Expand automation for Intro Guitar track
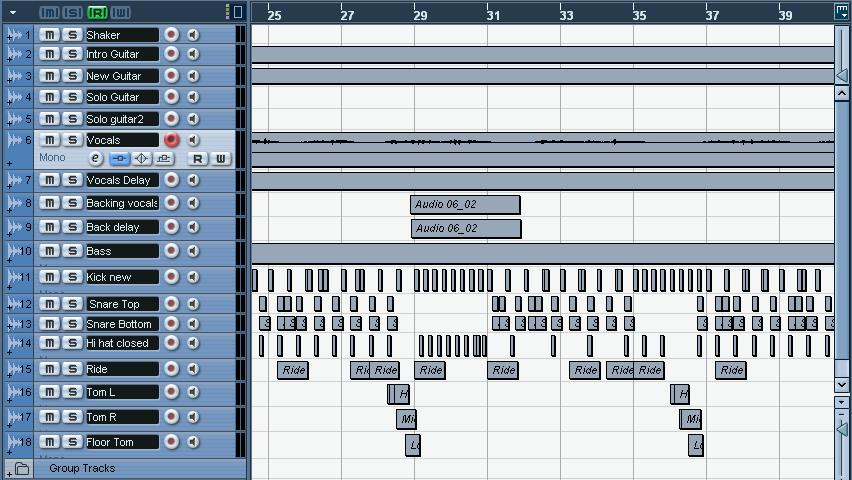The image size is (852, 480). click(9, 58)
